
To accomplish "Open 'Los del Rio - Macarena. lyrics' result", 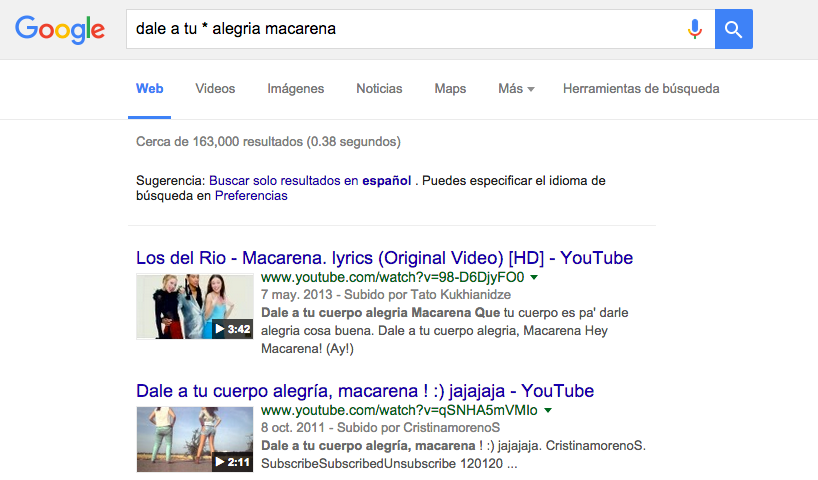I will click(384, 258).
